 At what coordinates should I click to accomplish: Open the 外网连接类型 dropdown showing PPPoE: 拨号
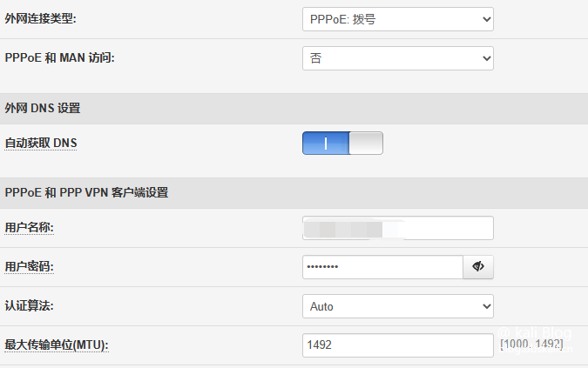point(398,19)
